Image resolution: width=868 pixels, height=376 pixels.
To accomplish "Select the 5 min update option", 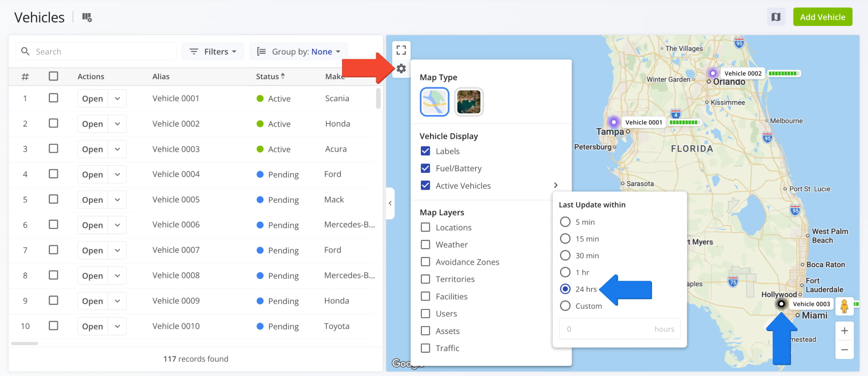I will tap(565, 222).
